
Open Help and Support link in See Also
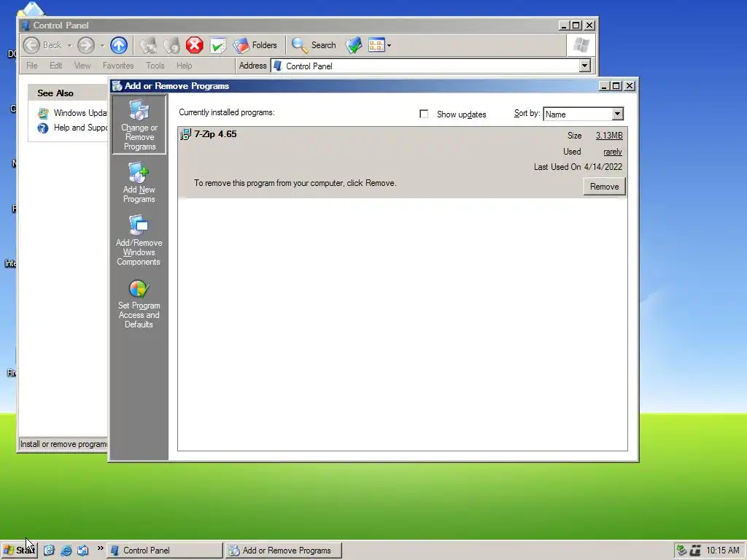(x=80, y=128)
